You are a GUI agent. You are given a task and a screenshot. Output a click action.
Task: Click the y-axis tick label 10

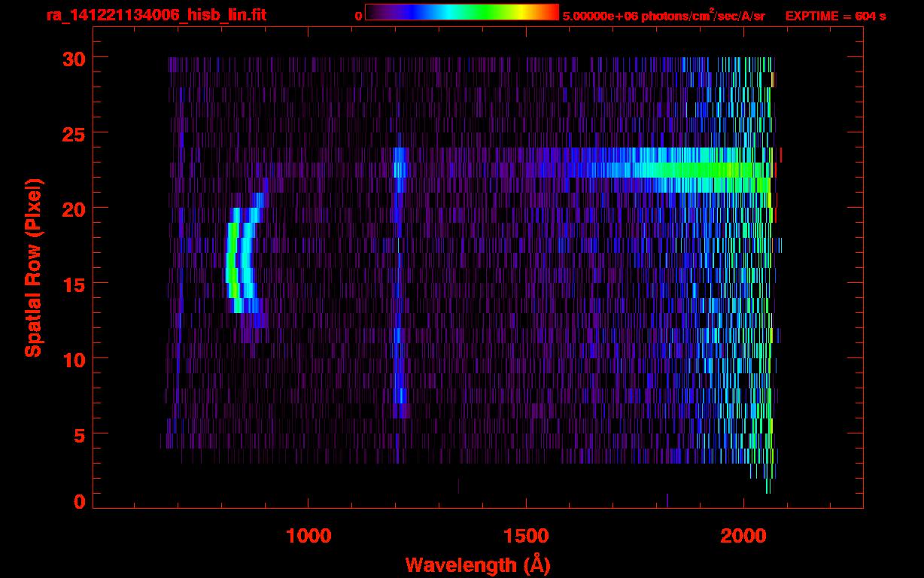pos(74,359)
